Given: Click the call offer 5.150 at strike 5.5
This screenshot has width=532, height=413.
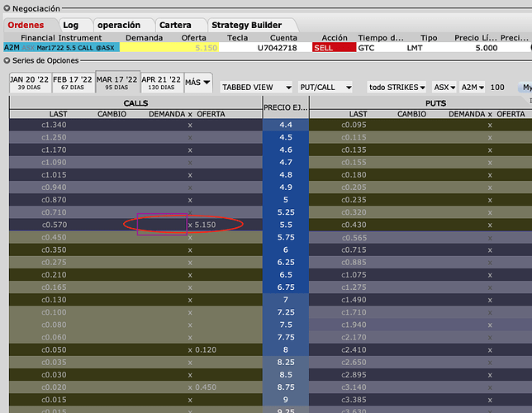Looking at the screenshot, I should click(x=205, y=225).
